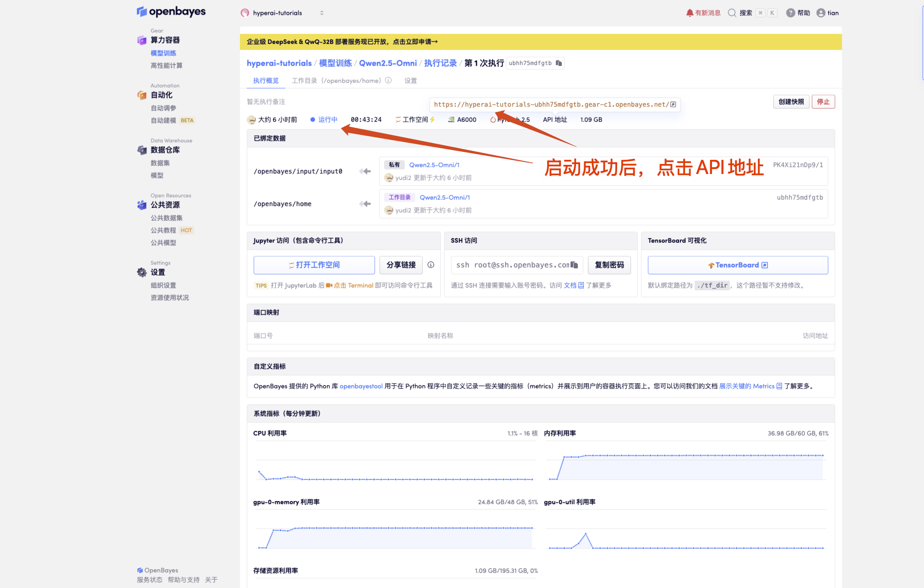Click the yellow DeepSeek announcement banner
Screen dimensions: 924x588
[540, 42]
